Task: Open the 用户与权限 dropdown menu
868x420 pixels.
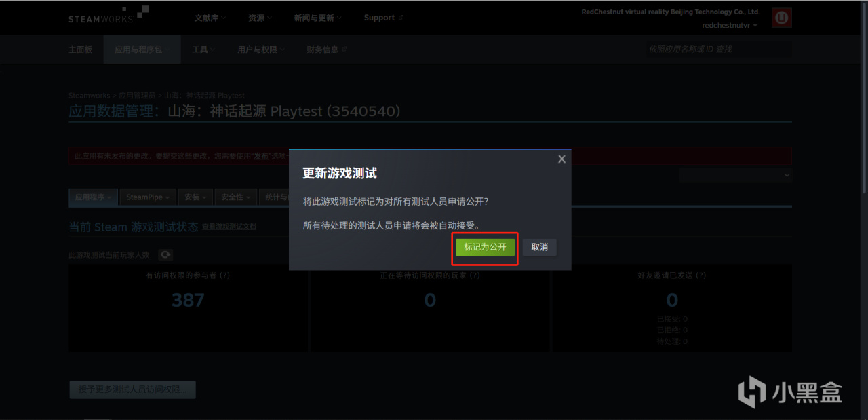Action: 261,50
